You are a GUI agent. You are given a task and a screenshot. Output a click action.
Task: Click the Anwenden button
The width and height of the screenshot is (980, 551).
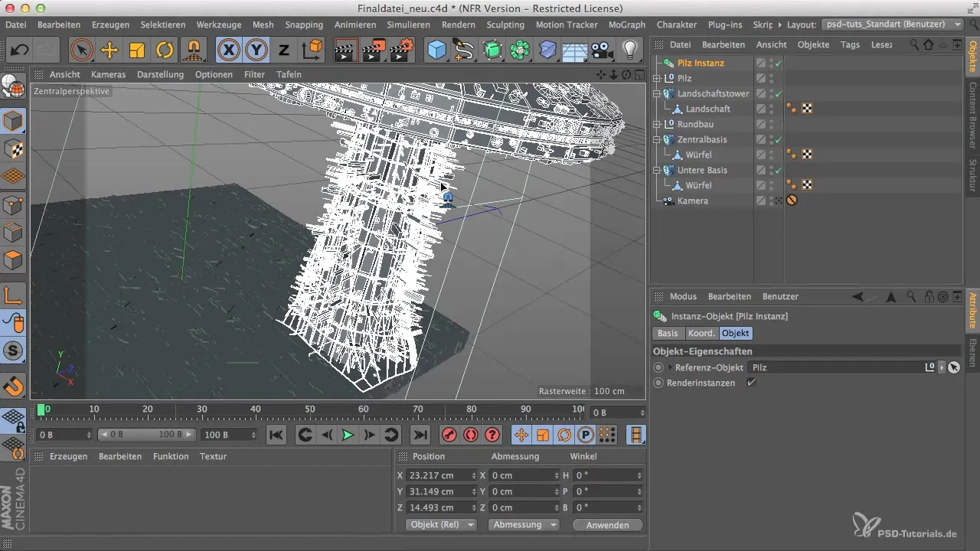coord(607,525)
